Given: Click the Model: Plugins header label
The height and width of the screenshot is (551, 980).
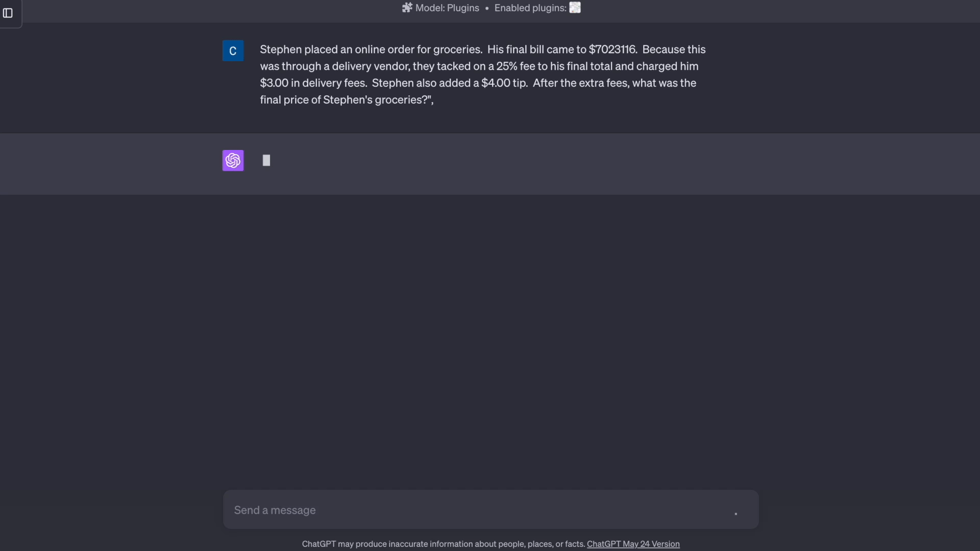Looking at the screenshot, I should coord(446,8).
